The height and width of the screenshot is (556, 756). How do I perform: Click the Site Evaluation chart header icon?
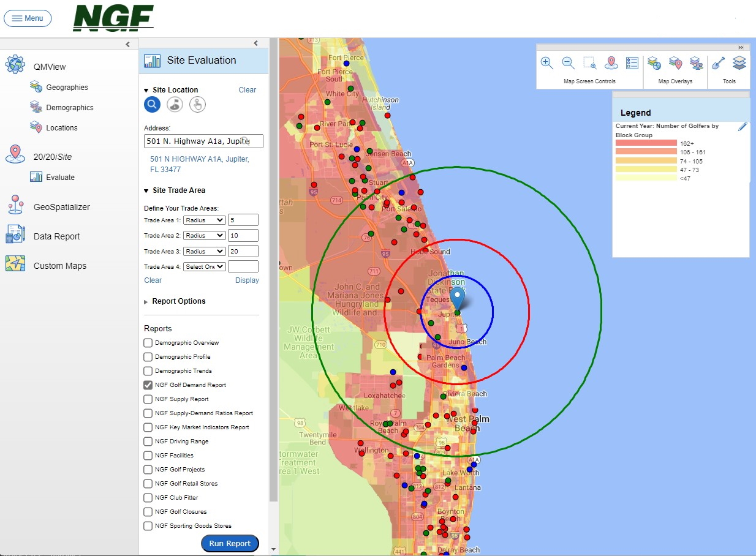(152, 61)
